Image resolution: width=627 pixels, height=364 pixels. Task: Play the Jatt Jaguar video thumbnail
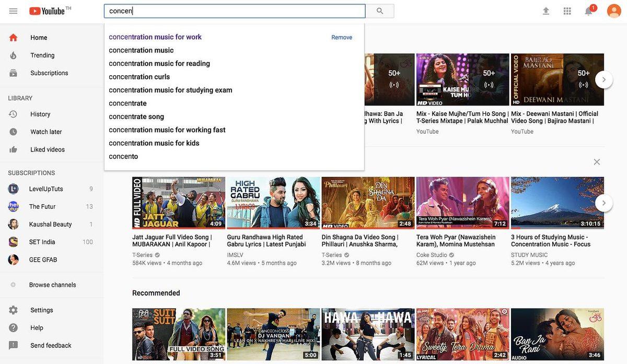coord(179,203)
